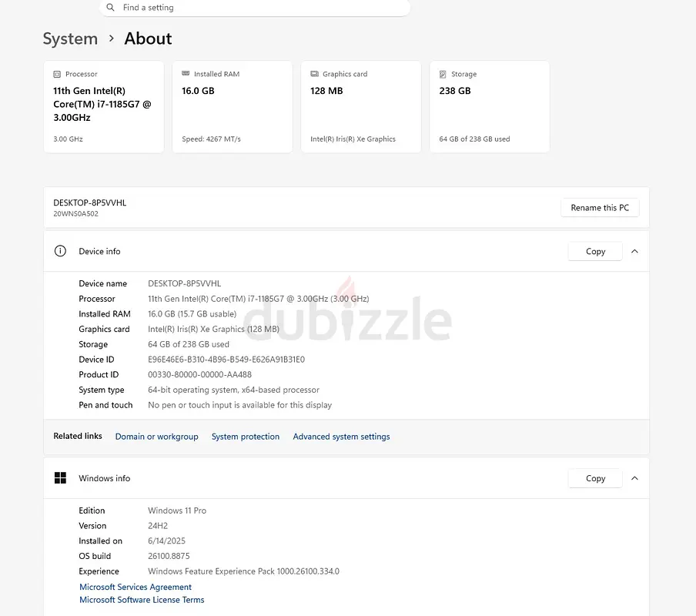The image size is (696, 616).
Task: Open System protection link
Action: click(x=246, y=437)
